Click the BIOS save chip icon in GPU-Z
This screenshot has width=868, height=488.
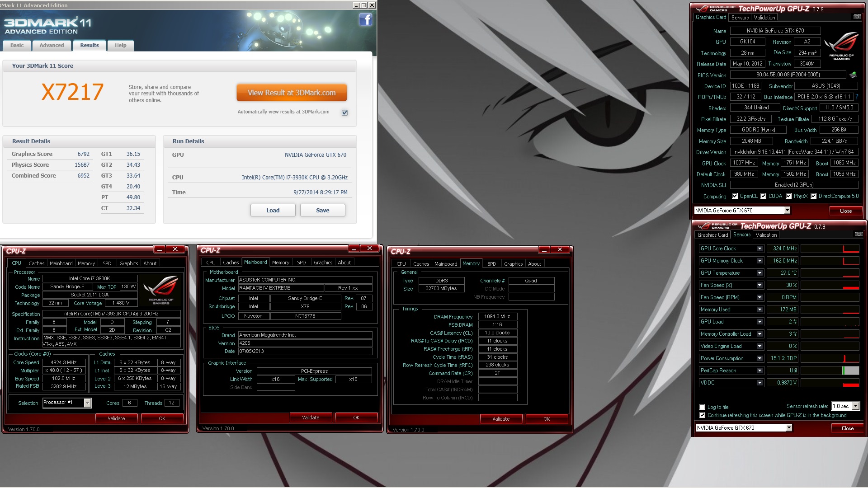[x=853, y=75]
